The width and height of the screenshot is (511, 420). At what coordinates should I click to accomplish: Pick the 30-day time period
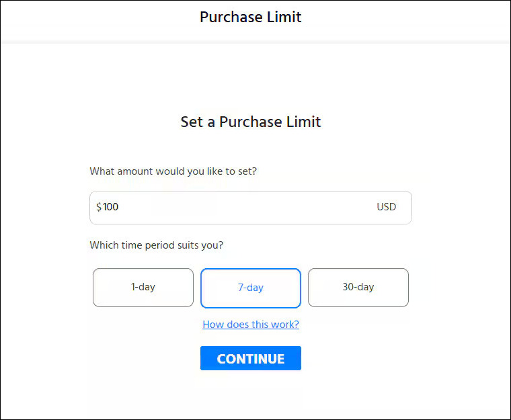pos(358,288)
